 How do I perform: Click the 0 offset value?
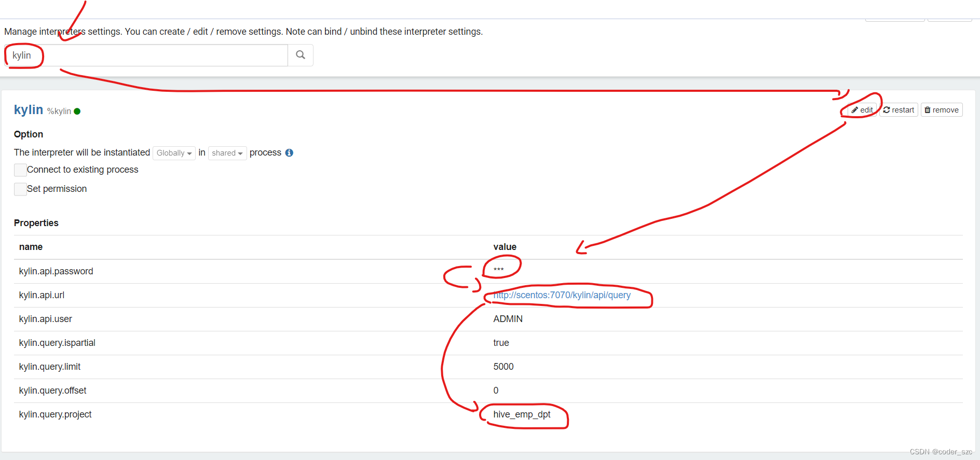tap(496, 391)
